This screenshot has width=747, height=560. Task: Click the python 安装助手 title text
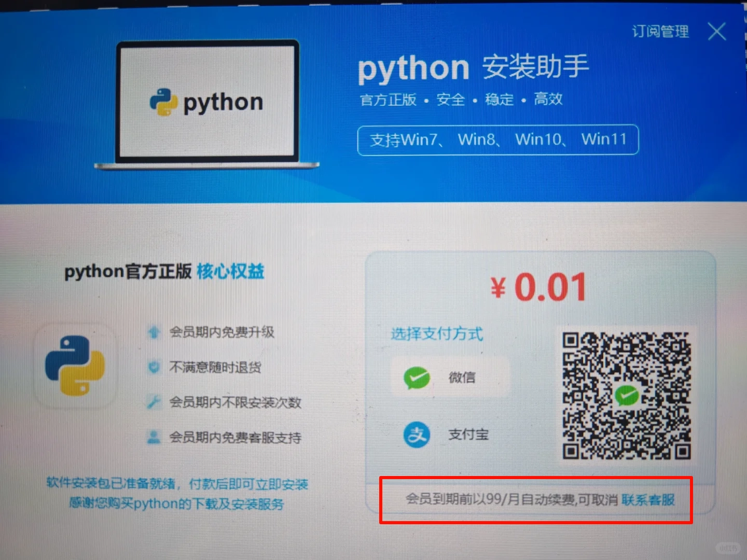pyautogui.click(x=473, y=68)
